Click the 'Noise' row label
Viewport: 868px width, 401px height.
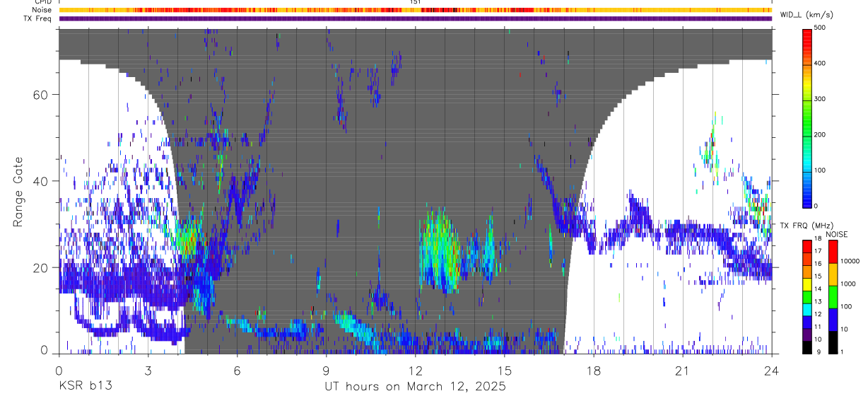point(42,10)
